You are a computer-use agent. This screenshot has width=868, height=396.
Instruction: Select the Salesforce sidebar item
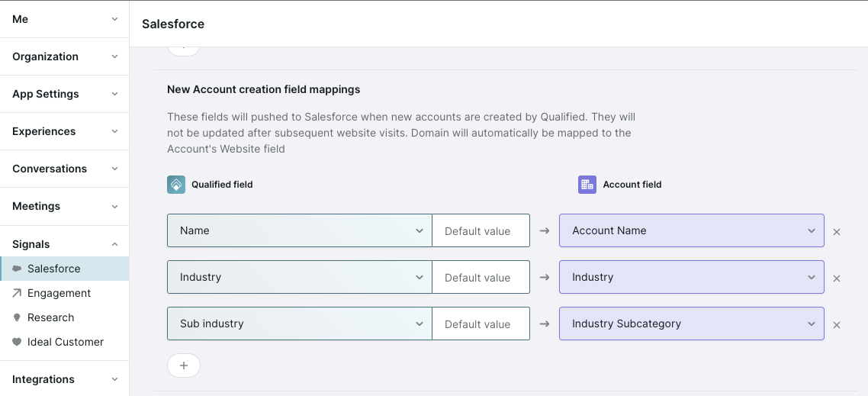pyautogui.click(x=65, y=269)
